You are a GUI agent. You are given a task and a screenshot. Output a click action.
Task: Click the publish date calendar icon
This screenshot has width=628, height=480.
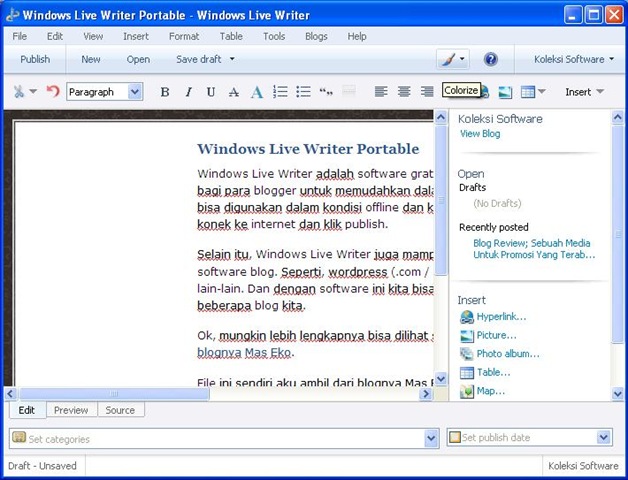point(455,437)
